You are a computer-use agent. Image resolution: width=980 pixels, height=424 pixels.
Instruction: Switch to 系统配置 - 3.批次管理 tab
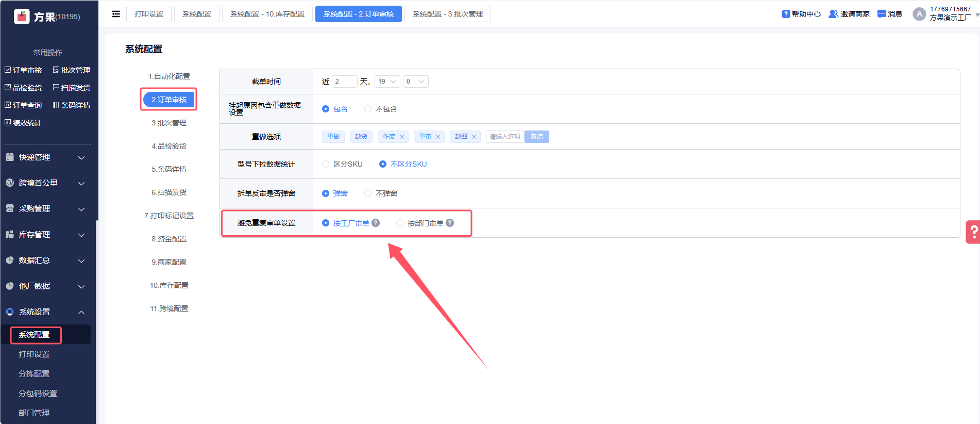coord(448,14)
